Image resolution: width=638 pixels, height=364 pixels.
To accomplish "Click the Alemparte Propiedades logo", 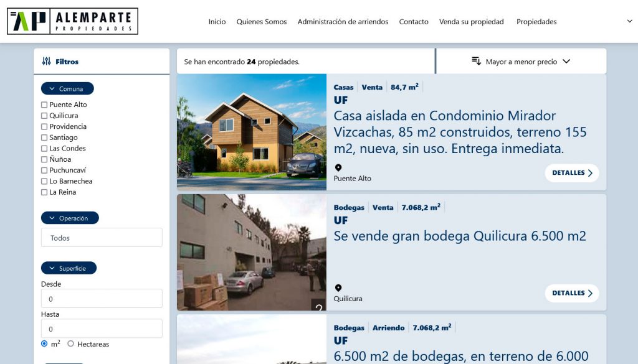I will pos(72,21).
